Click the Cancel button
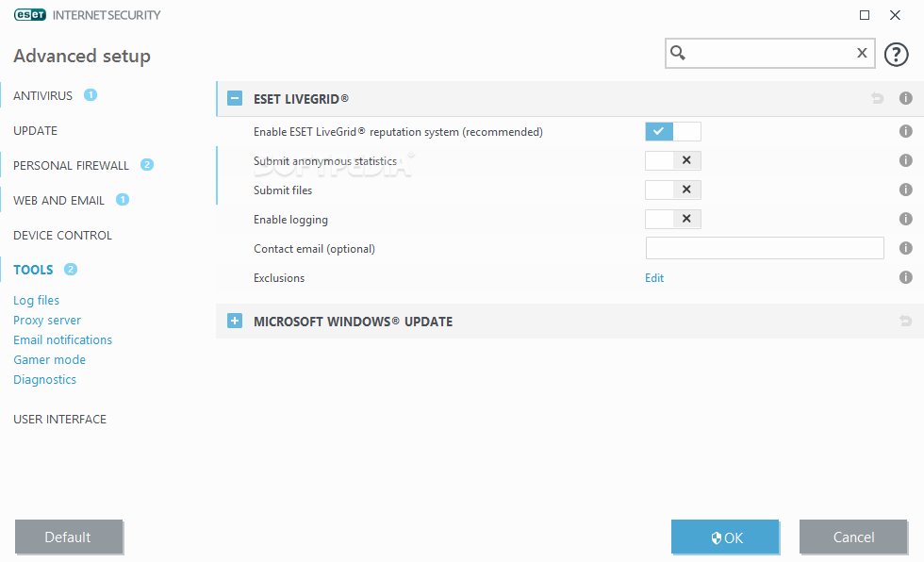This screenshot has width=924, height=562. click(853, 537)
